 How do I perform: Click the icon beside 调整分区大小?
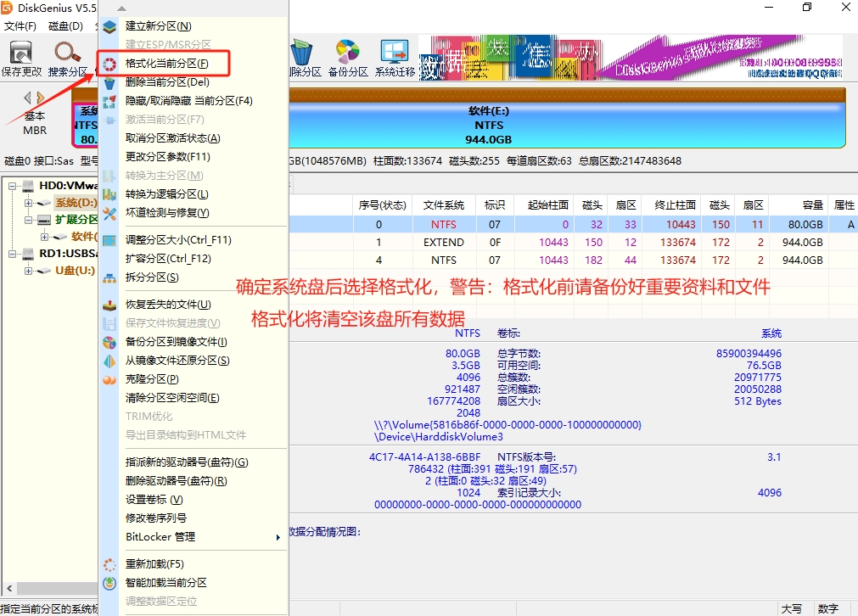(109, 240)
